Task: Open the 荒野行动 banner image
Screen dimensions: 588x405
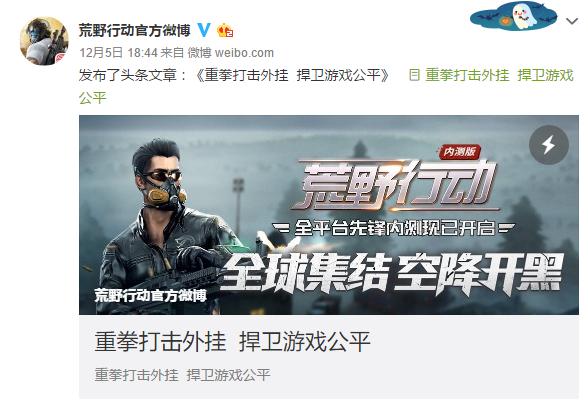Action: pyautogui.click(x=329, y=215)
